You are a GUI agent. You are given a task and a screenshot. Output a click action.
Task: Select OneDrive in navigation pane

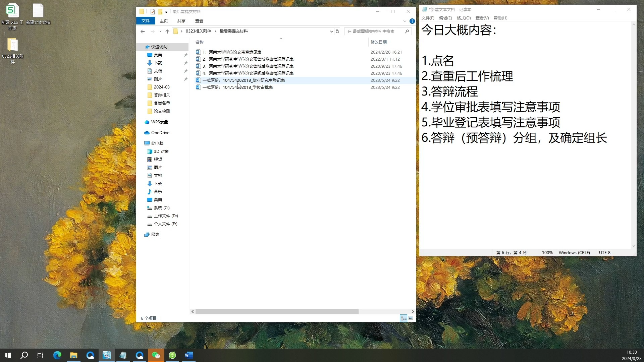coord(160,133)
